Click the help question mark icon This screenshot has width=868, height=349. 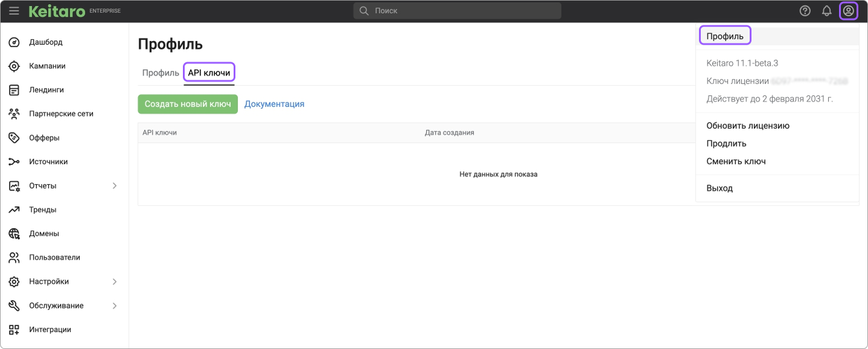pos(805,11)
